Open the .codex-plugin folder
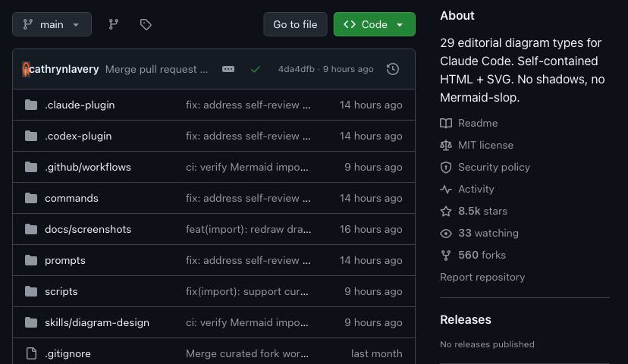Viewport: 628px width, 364px height. 78,136
